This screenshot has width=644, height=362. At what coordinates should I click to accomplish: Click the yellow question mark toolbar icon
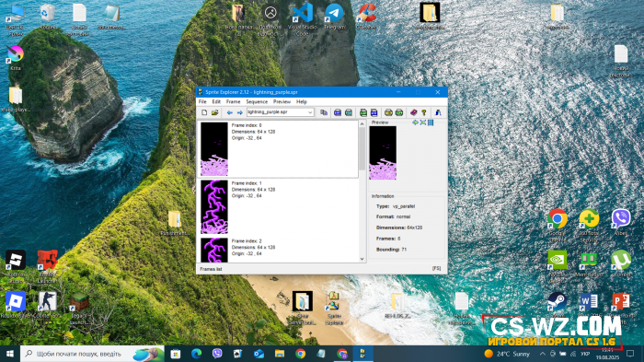click(424, 112)
